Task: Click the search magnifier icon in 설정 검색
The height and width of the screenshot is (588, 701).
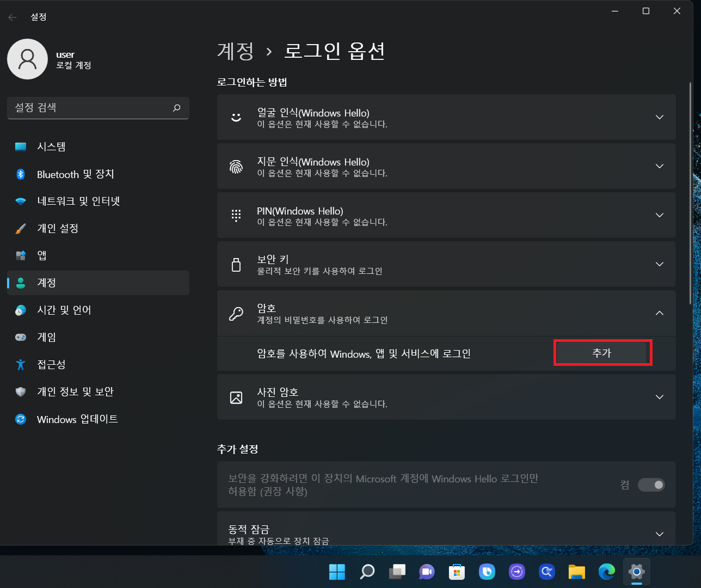Action: click(x=176, y=108)
